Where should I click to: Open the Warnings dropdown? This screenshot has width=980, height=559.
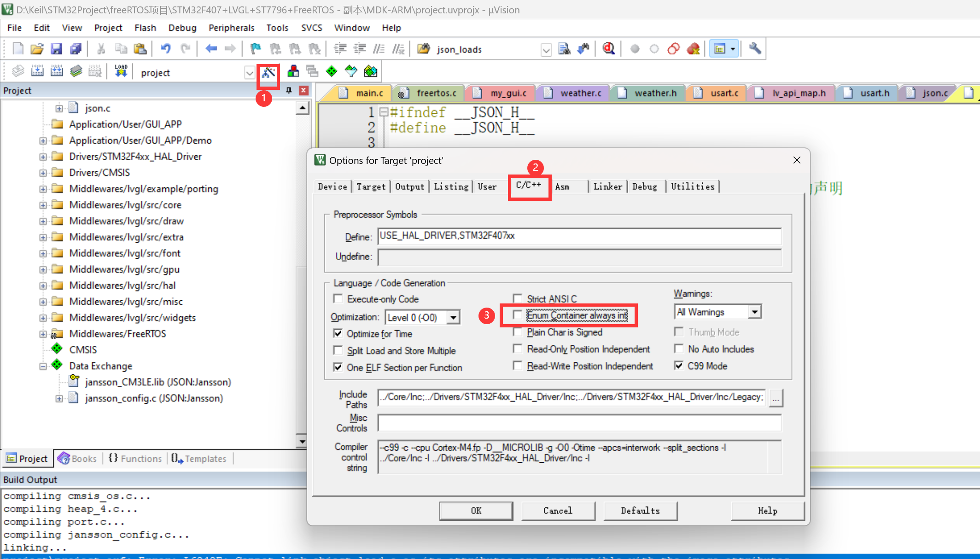[x=754, y=312]
